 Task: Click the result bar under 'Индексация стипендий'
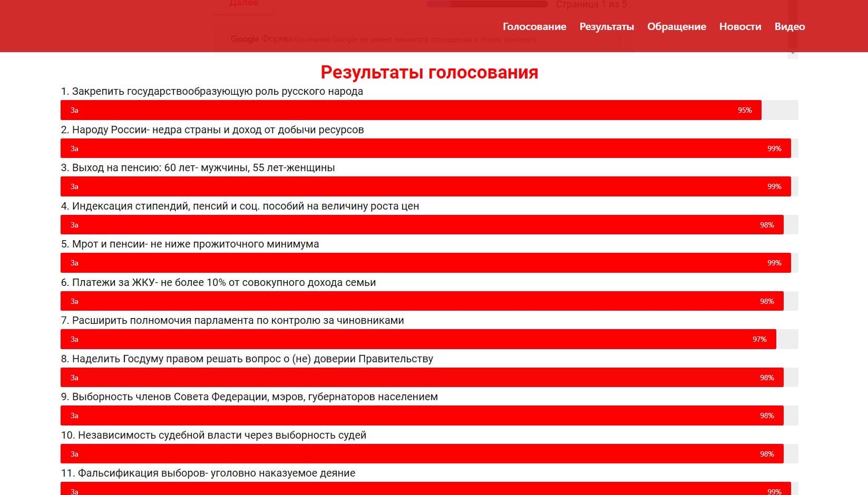(422, 225)
